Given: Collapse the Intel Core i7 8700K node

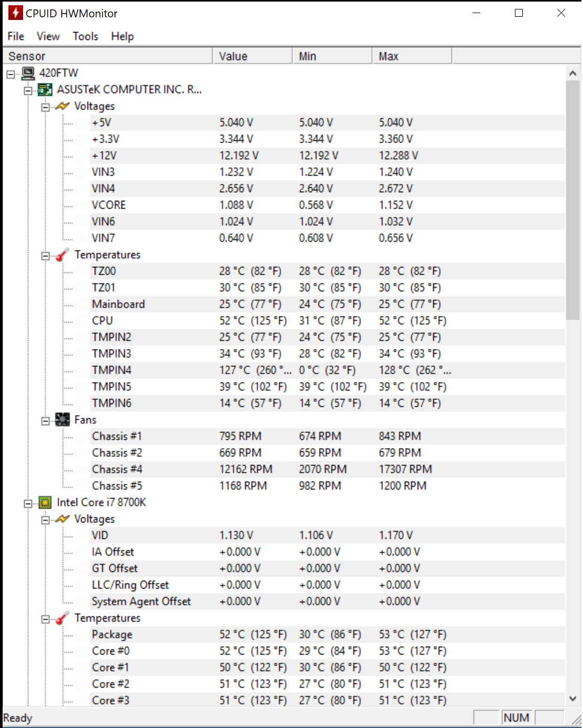Looking at the screenshot, I should point(28,504).
